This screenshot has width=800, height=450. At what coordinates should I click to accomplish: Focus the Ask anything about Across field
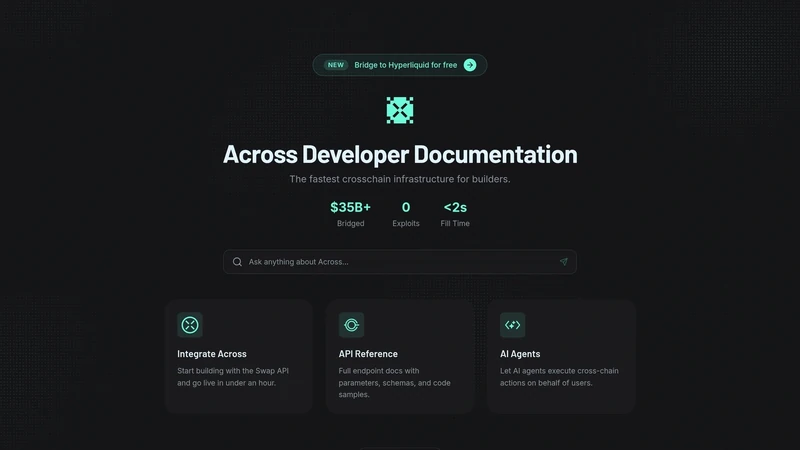pyautogui.click(x=400, y=262)
